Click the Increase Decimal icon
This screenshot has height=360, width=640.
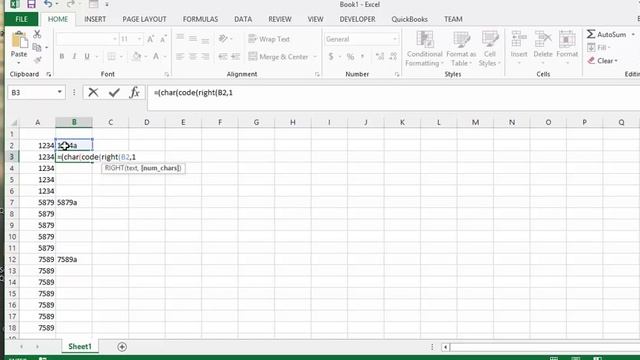tap(380, 57)
